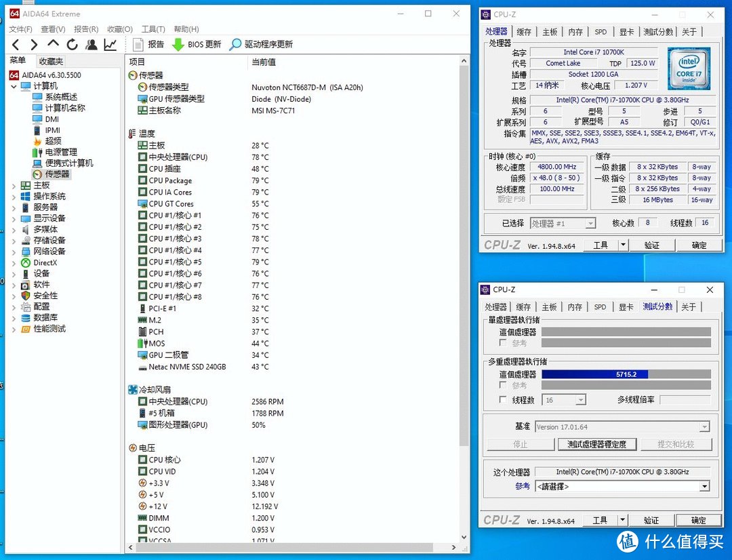Image resolution: width=732 pixels, height=560 pixels.
Task: Select 安全性 security tree item
Action: [x=40, y=296]
